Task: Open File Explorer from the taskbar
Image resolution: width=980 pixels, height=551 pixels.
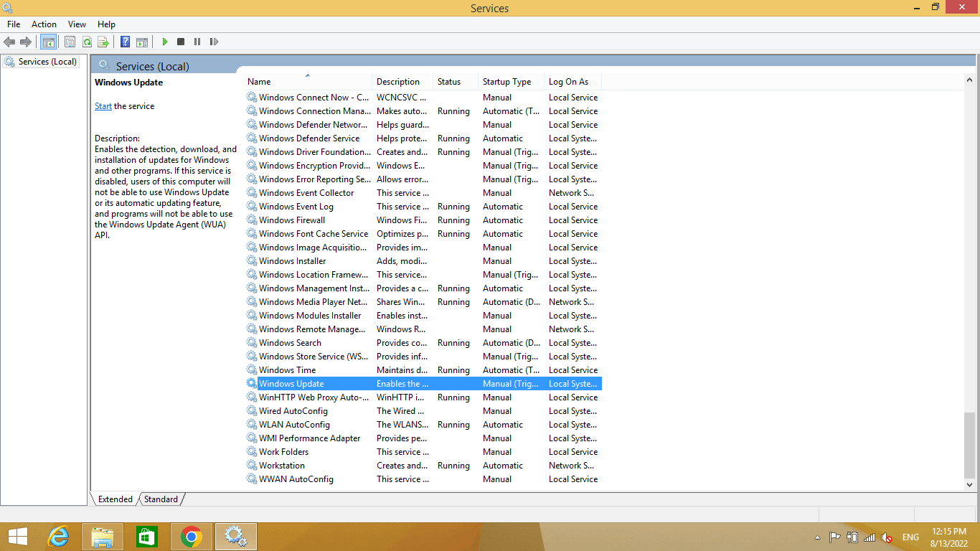Action: pos(103,536)
